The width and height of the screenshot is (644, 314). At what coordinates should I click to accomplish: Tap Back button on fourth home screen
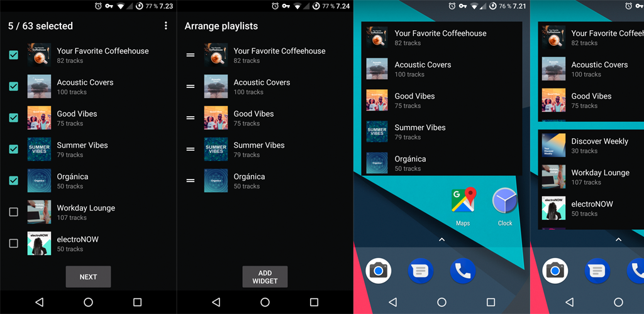point(569,302)
